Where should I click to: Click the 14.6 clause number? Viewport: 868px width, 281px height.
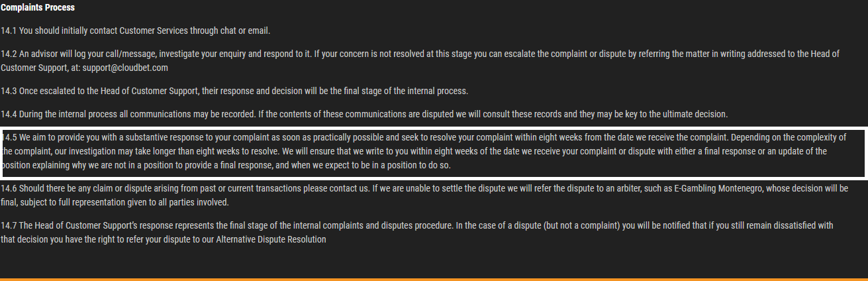click(x=9, y=188)
